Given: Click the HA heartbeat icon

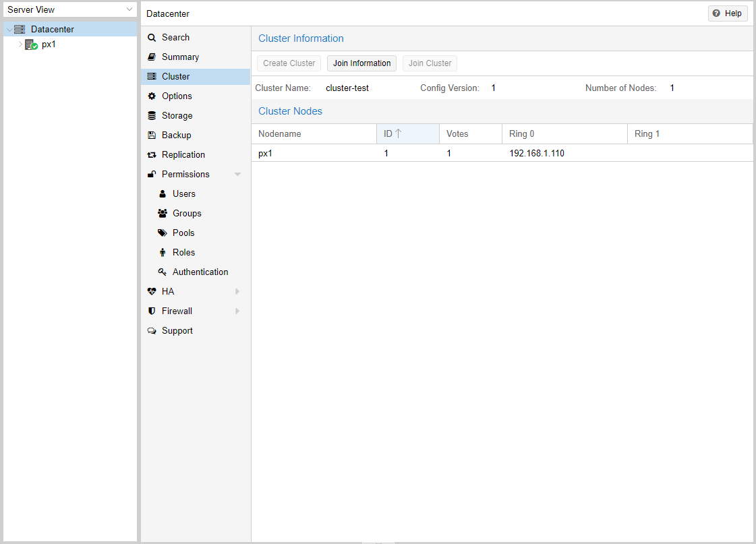Looking at the screenshot, I should pos(152,292).
